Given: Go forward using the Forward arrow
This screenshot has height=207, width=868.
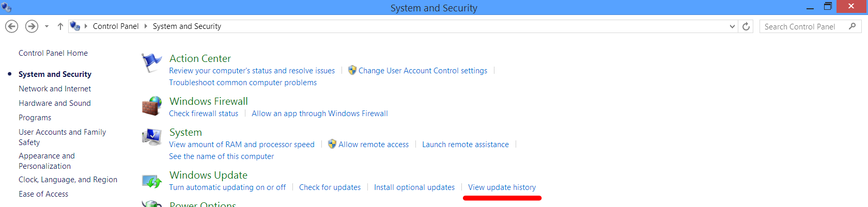Looking at the screenshot, I should pyautogui.click(x=32, y=26).
